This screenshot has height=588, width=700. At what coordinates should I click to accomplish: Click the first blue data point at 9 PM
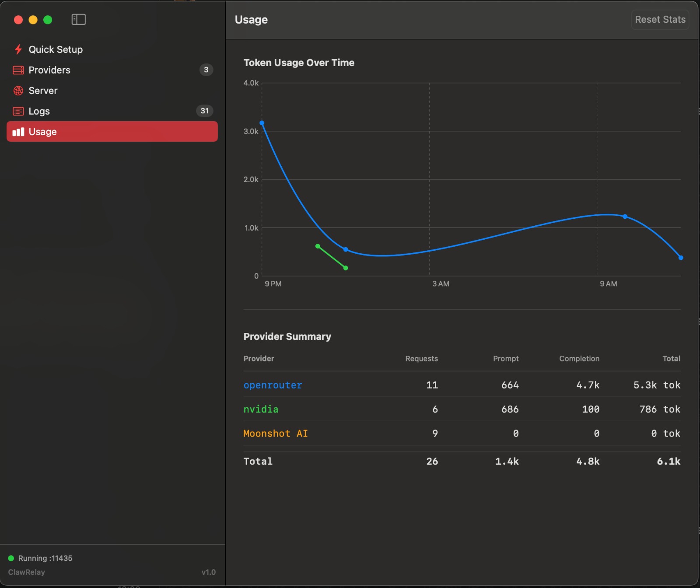262,123
